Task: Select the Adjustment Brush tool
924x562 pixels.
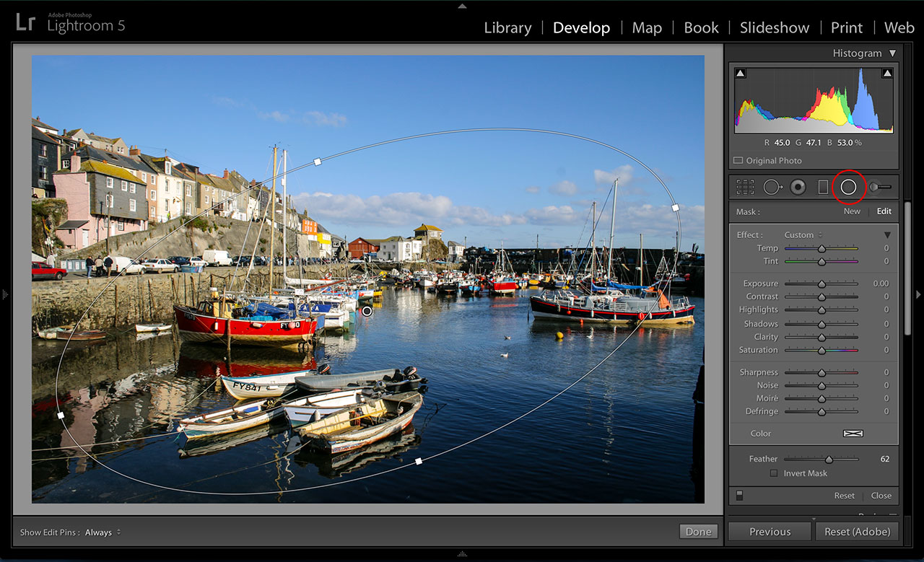Action: tap(880, 188)
